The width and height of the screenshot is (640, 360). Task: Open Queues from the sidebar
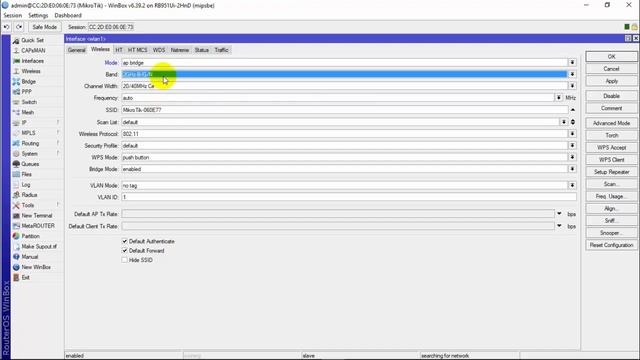30,164
